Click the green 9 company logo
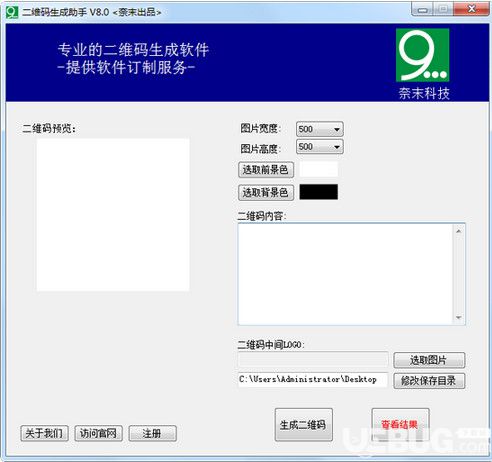The width and height of the screenshot is (492, 462). click(x=422, y=55)
